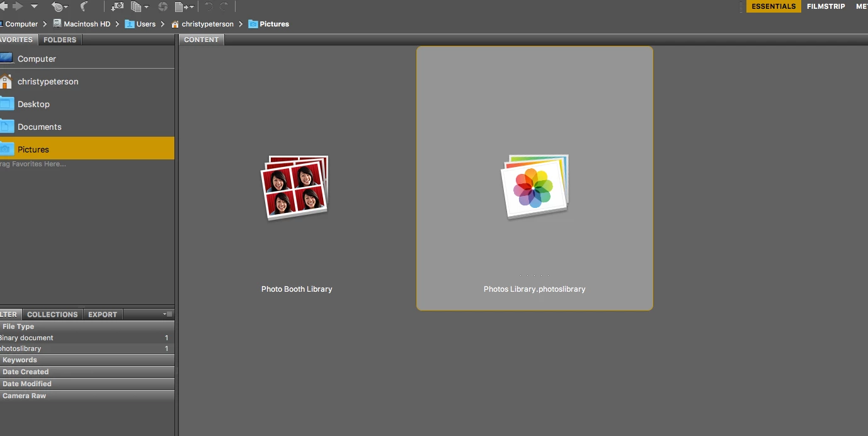Click the Users folder icon in path

[x=130, y=24]
